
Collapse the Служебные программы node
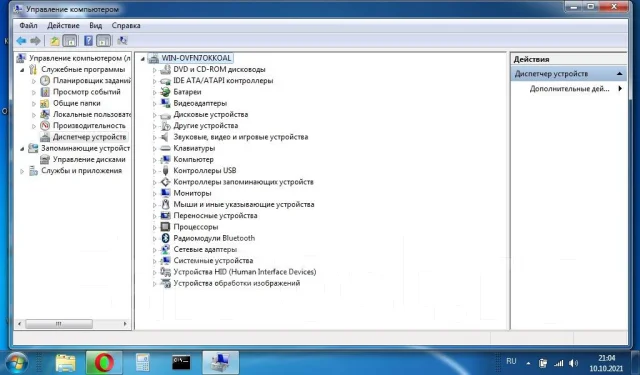(x=22, y=70)
